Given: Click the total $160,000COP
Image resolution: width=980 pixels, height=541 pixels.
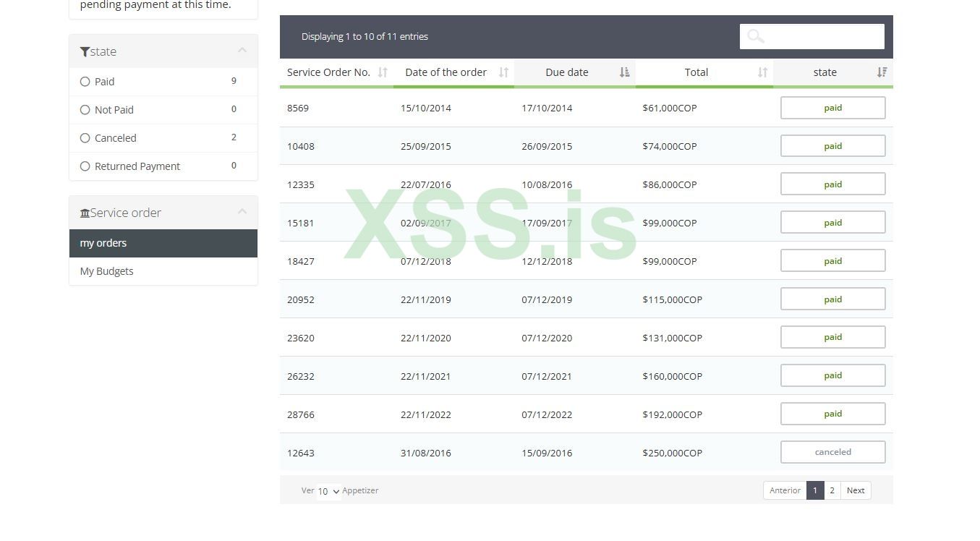Looking at the screenshot, I should [x=673, y=377].
